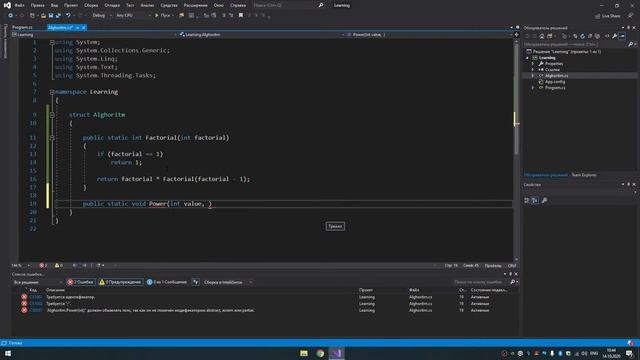The height and width of the screenshot is (360, 640).
Task: Click the Undo toolbar icon
Action: click(x=68, y=16)
